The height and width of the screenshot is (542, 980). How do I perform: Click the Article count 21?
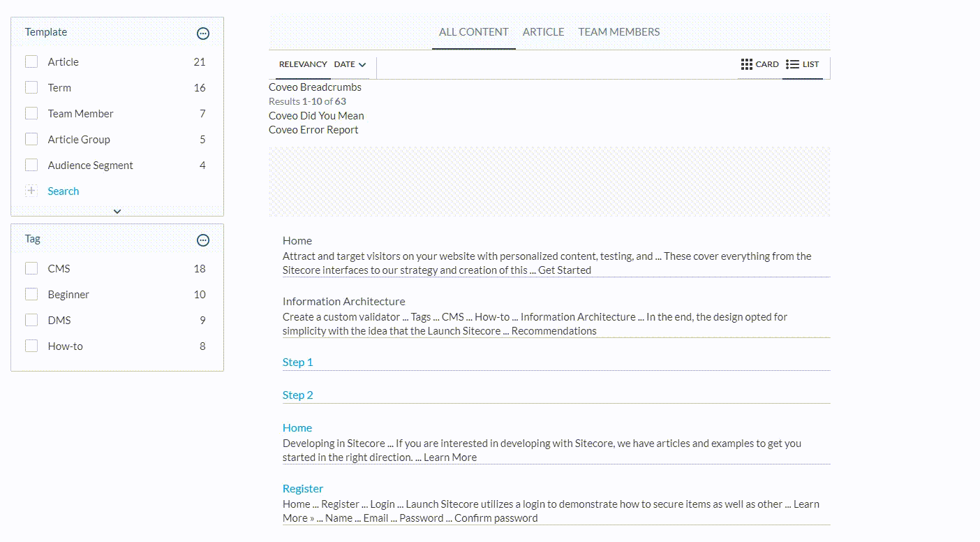[200, 62]
